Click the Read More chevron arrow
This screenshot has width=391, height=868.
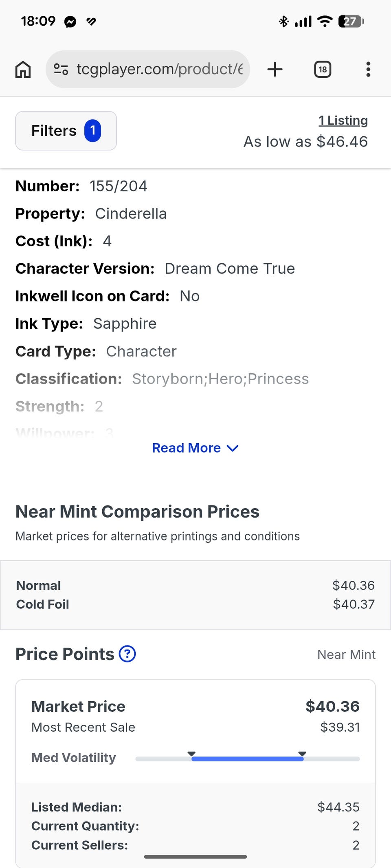[233, 448]
